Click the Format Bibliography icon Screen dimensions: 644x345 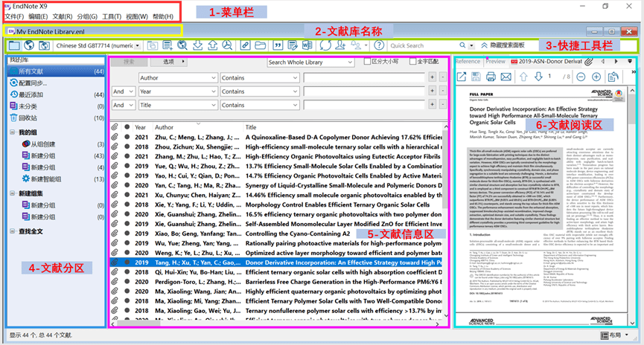[293, 45]
